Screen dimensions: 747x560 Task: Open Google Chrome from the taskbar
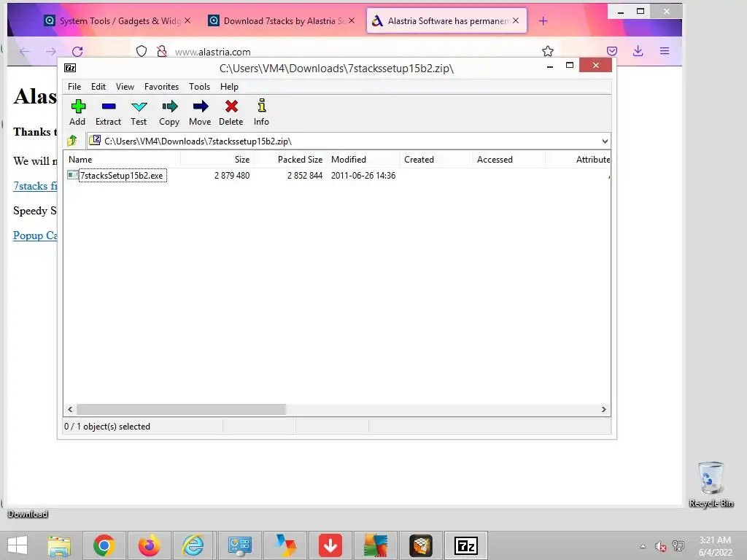pos(104,545)
